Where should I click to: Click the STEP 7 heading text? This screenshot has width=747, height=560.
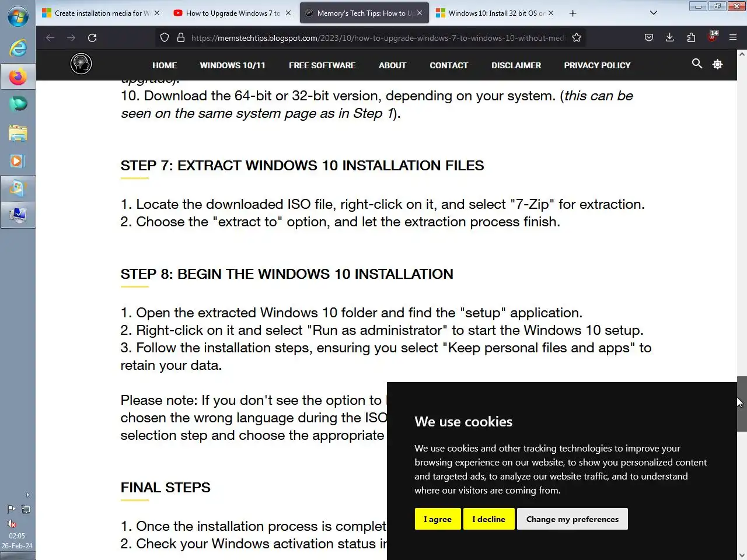coord(302,166)
